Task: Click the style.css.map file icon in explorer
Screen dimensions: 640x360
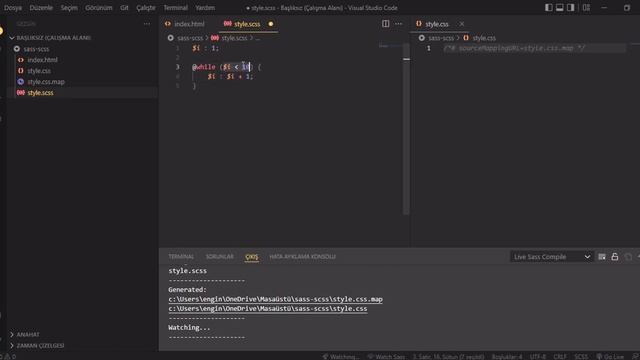Action: (20, 82)
